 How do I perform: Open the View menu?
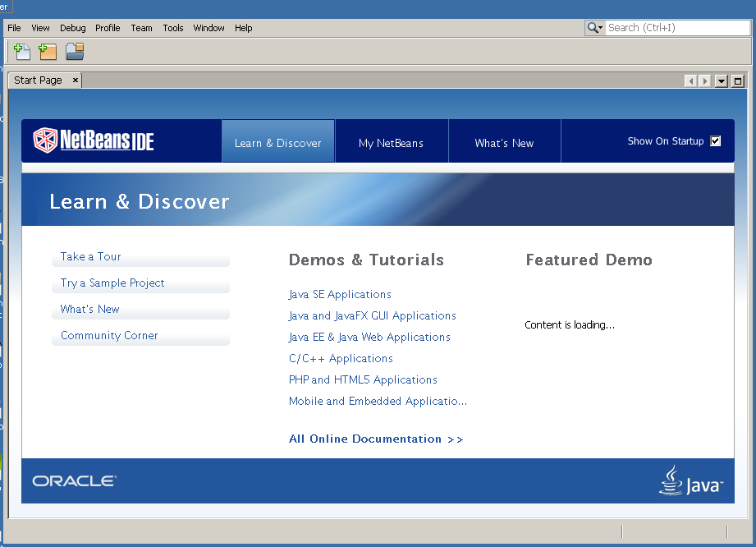coord(40,28)
